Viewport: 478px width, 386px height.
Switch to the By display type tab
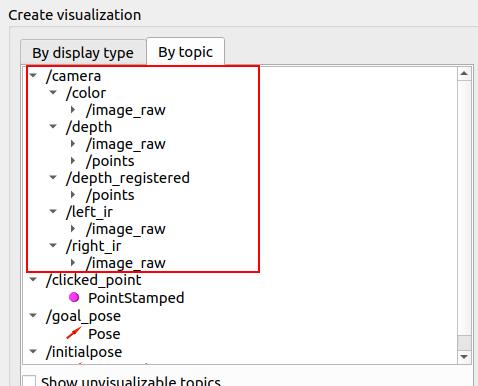[83, 53]
